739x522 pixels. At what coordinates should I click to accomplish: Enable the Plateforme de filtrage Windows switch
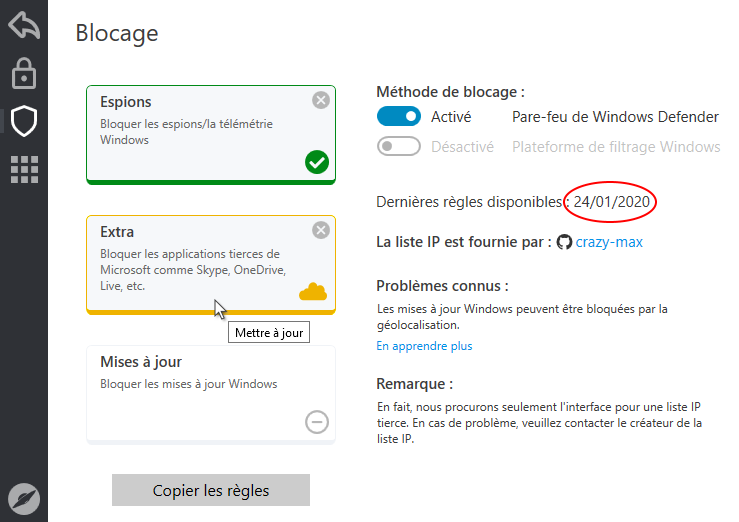(x=399, y=147)
